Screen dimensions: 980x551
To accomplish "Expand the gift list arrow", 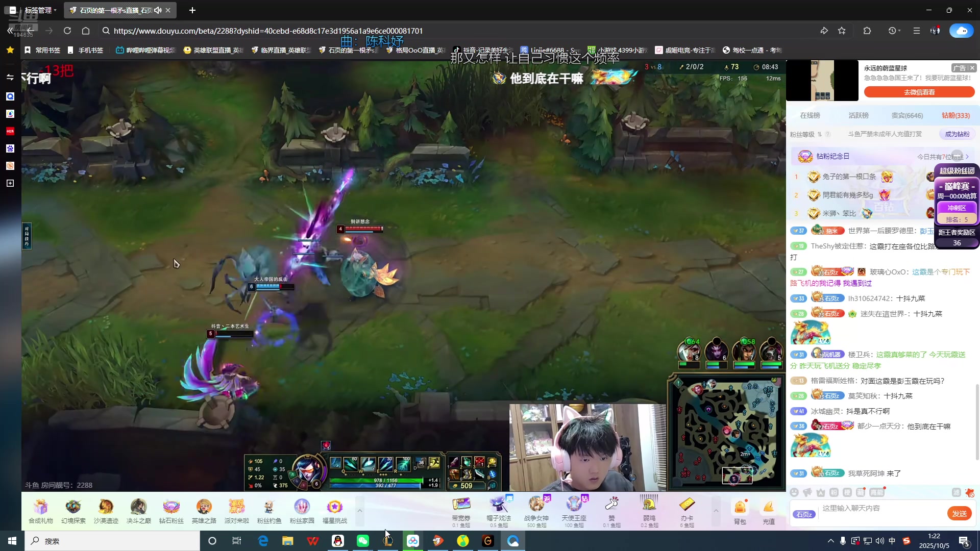I will tap(716, 511).
